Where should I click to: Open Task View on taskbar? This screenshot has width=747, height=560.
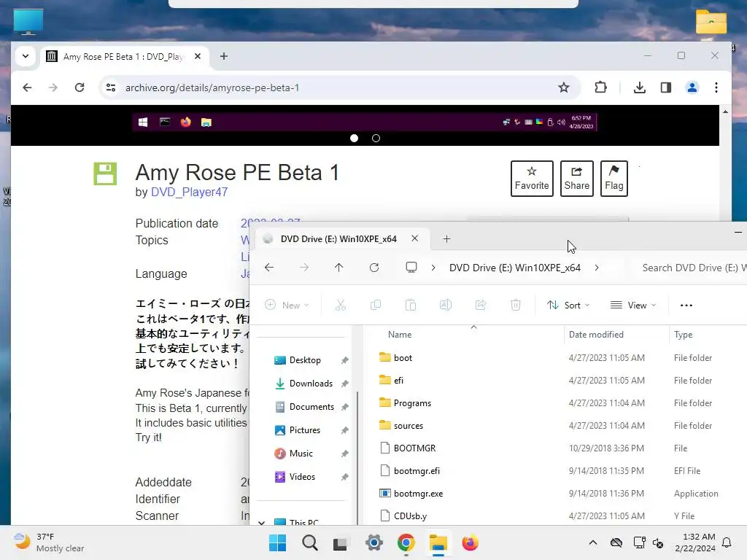tap(341, 542)
